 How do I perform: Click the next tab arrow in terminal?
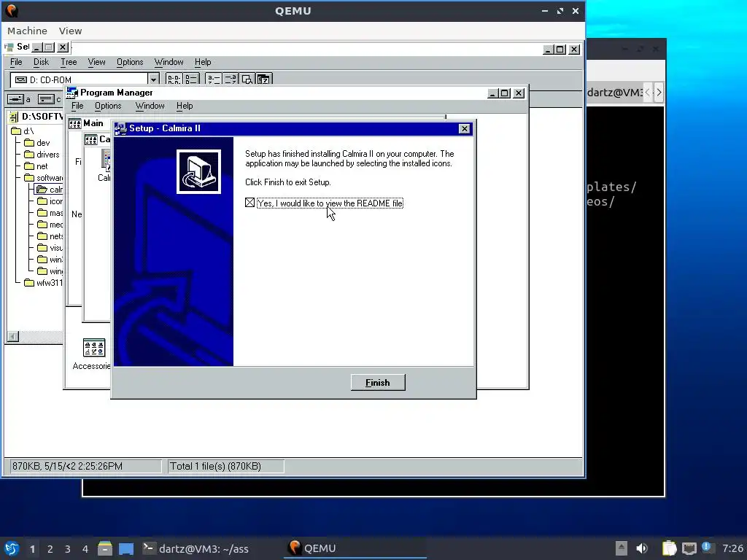(659, 93)
